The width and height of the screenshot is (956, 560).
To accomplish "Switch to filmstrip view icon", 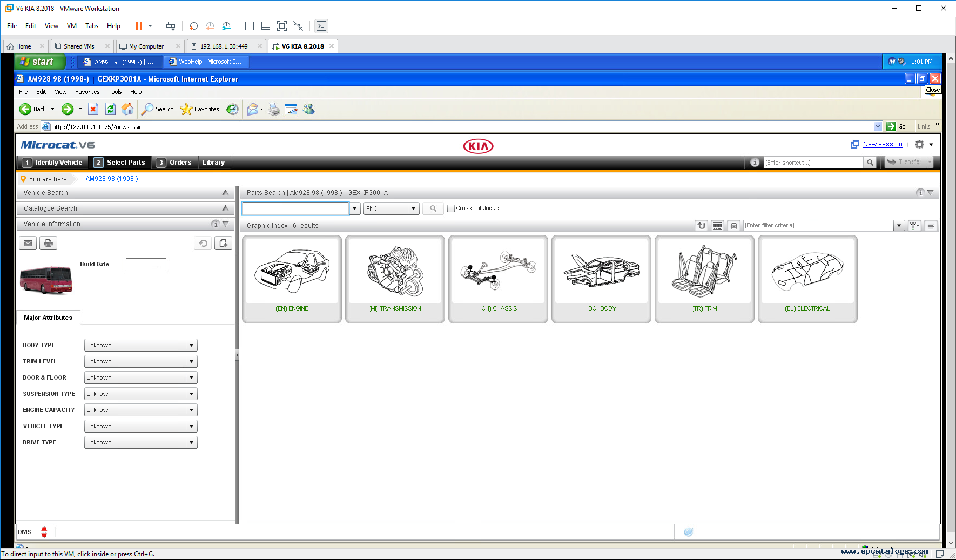I will (x=717, y=226).
